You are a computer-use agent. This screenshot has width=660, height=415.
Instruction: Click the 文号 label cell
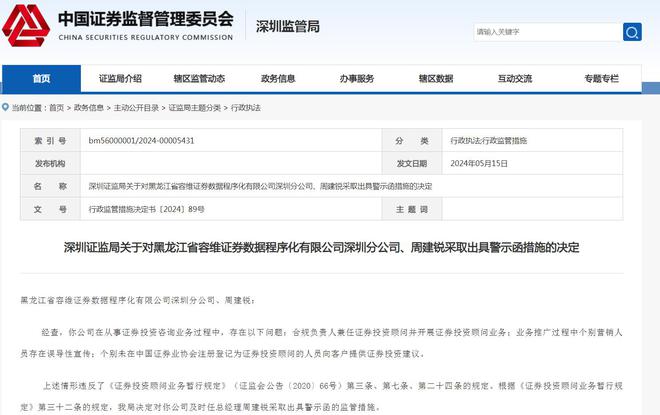coord(51,209)
